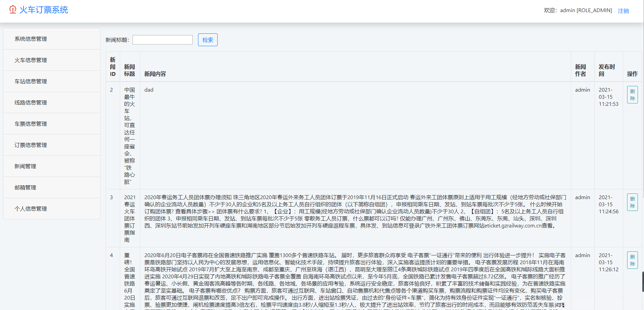Click the train logo icon in header
This screenshot has width=644, height=310.
(13, 10)
